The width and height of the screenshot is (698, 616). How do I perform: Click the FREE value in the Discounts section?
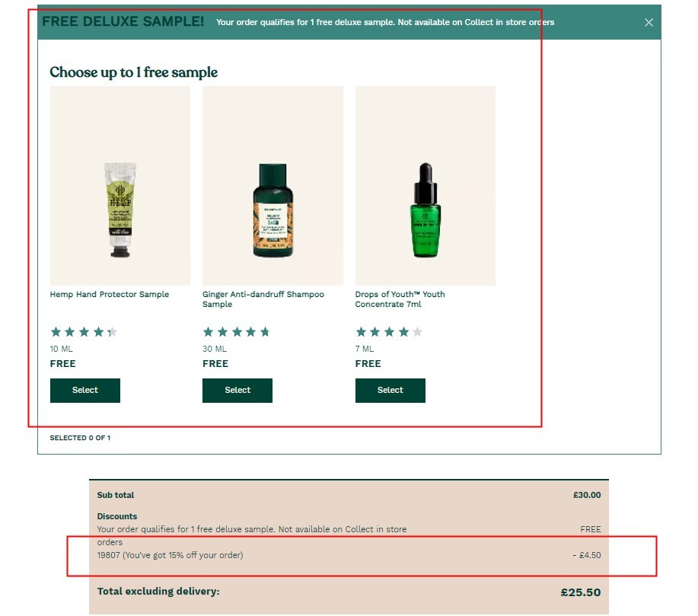pyautogui.click(x=591, y=529)
